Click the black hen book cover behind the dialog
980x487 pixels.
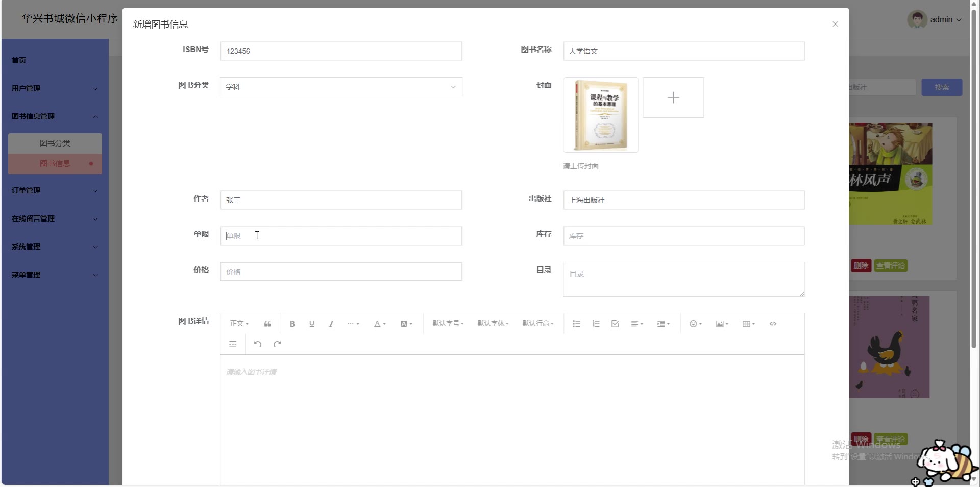click(889, 347)
